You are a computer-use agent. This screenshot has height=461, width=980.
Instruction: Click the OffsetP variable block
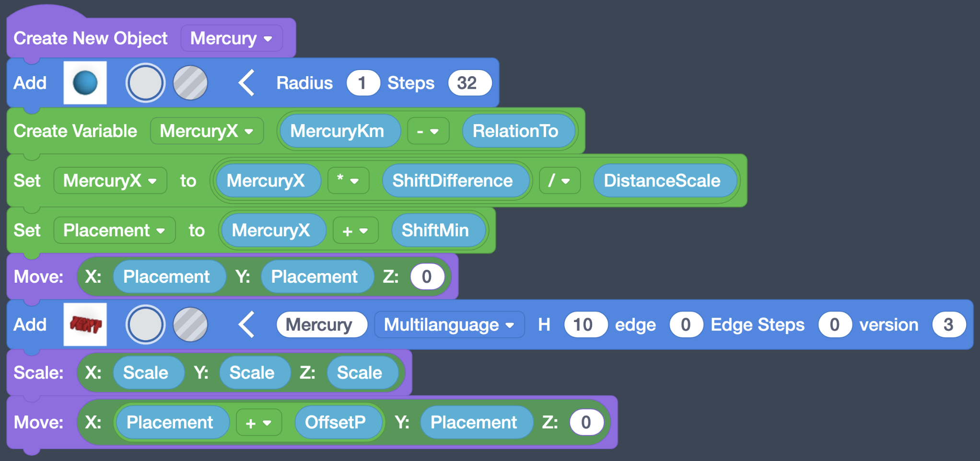pyautogui.click(x=338, y=422)
